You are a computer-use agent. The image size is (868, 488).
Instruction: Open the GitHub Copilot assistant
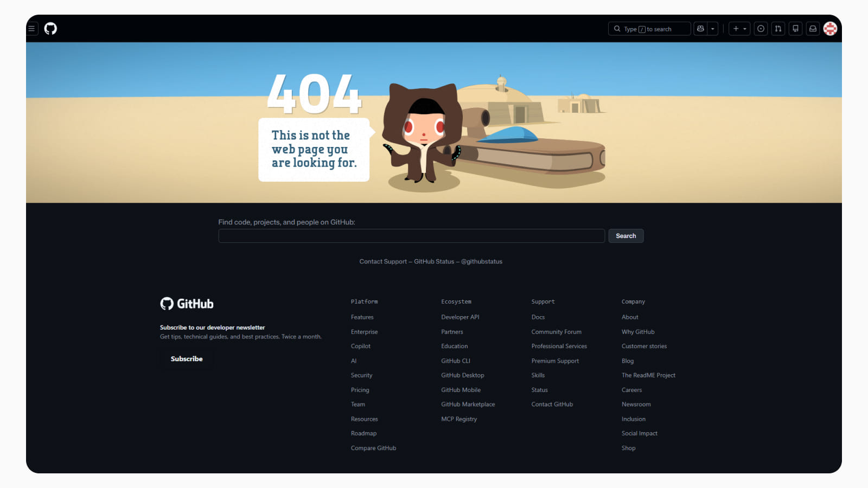pyautogui.click(x=700, y=28)
